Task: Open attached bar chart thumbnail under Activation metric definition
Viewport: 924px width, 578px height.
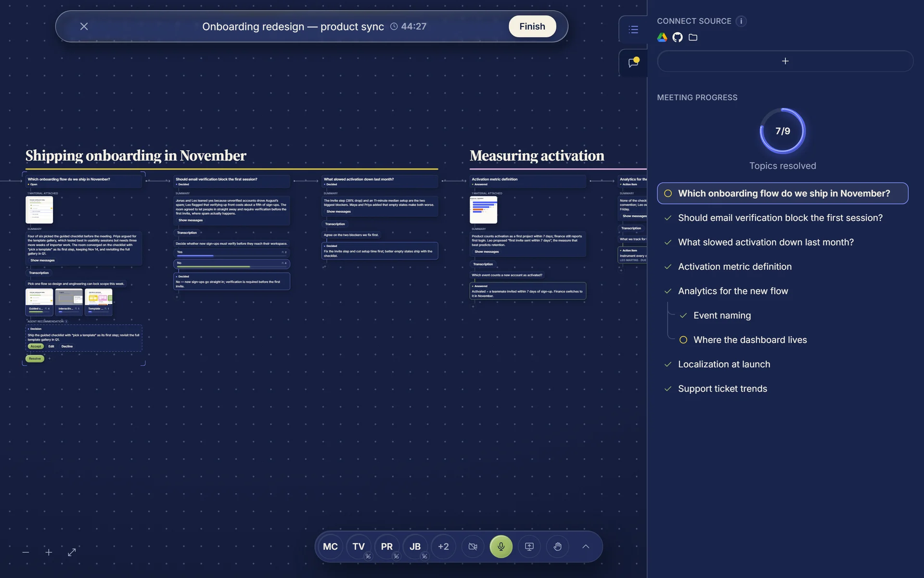Action: (x=483, y=210)
